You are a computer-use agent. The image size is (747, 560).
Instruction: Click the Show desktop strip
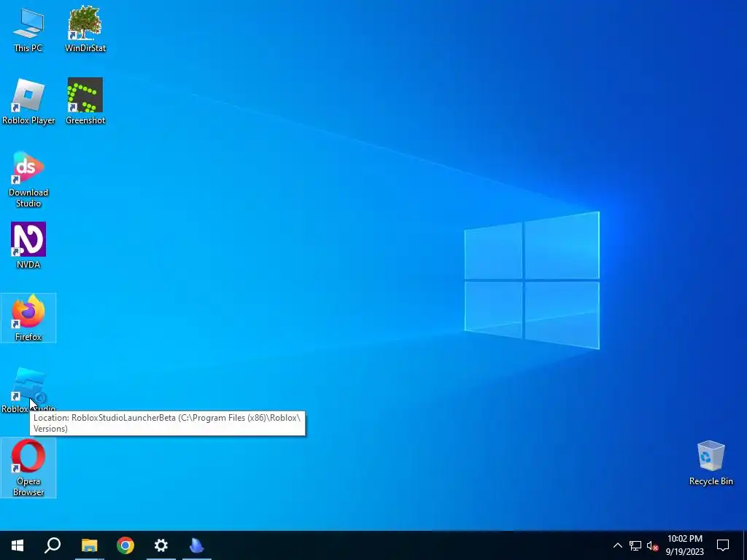745,545
